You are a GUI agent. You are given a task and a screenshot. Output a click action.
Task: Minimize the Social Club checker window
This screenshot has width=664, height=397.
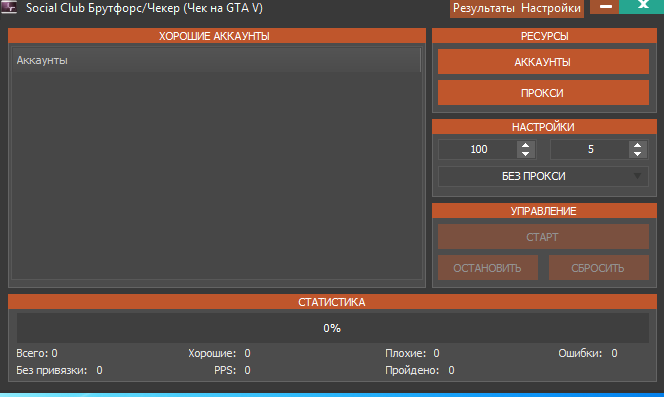click(x=605, y=7)
